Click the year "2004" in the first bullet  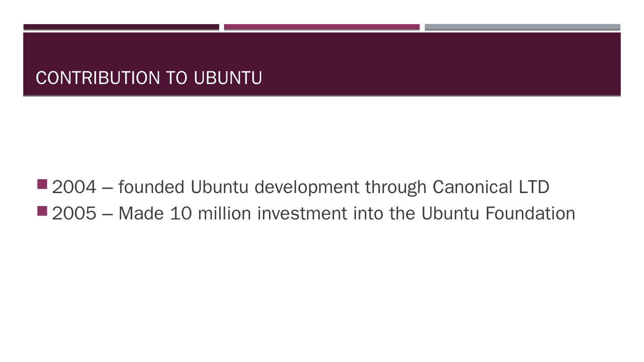click(74, 187)
